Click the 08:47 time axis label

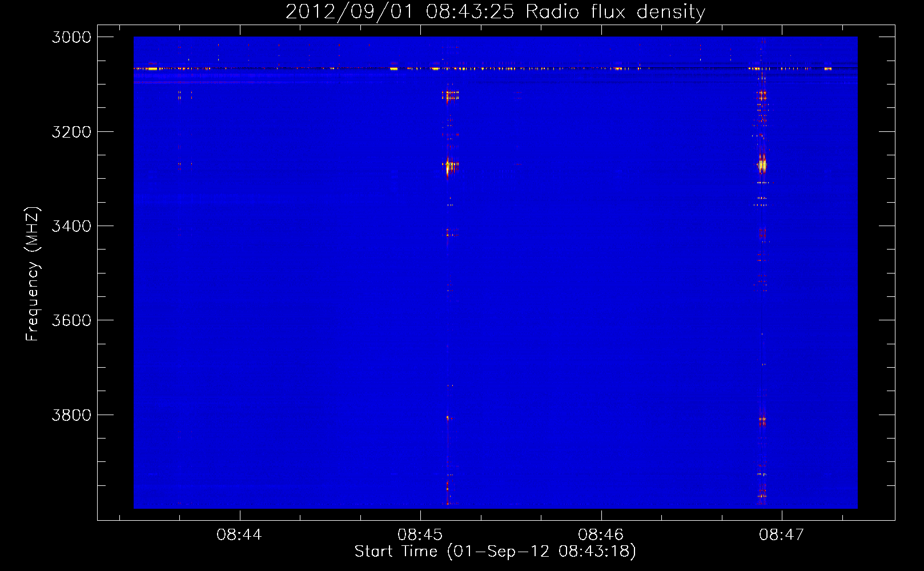pos(781,534)
